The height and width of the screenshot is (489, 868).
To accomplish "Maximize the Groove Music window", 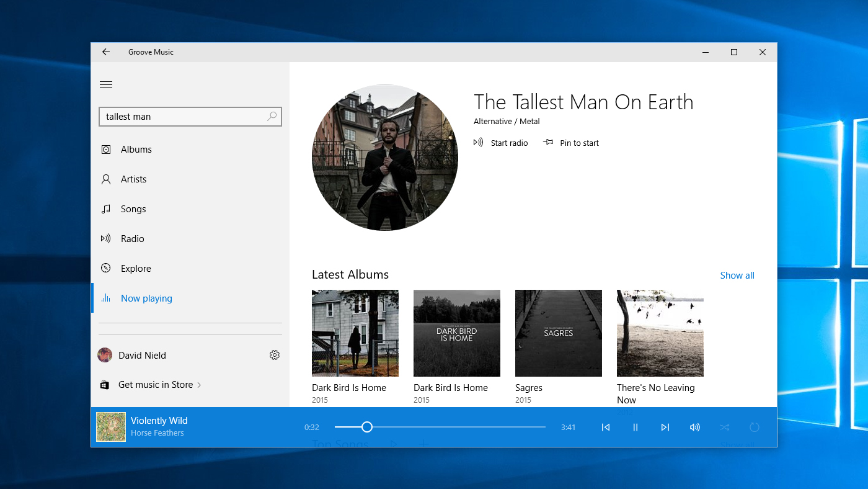I will pos(734,52).
